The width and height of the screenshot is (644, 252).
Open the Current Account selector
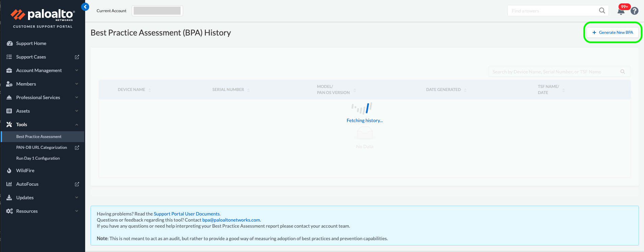point(157,11)
